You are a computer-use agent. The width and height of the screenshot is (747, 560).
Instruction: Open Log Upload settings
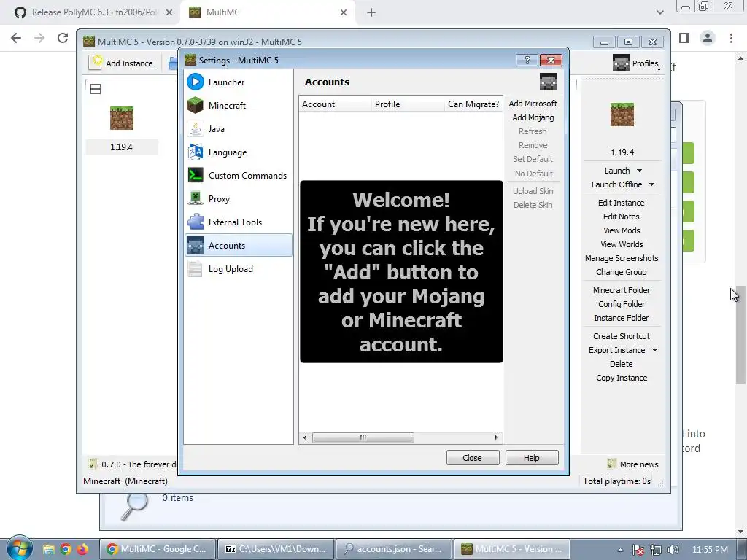pos(239,268)
